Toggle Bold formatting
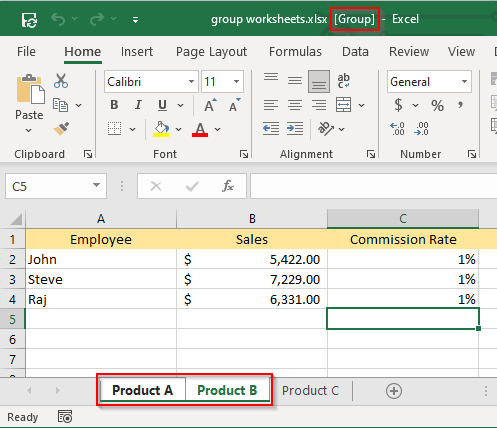Image resolution: width=497 pixels, height=428 pixels. [114, 105]
